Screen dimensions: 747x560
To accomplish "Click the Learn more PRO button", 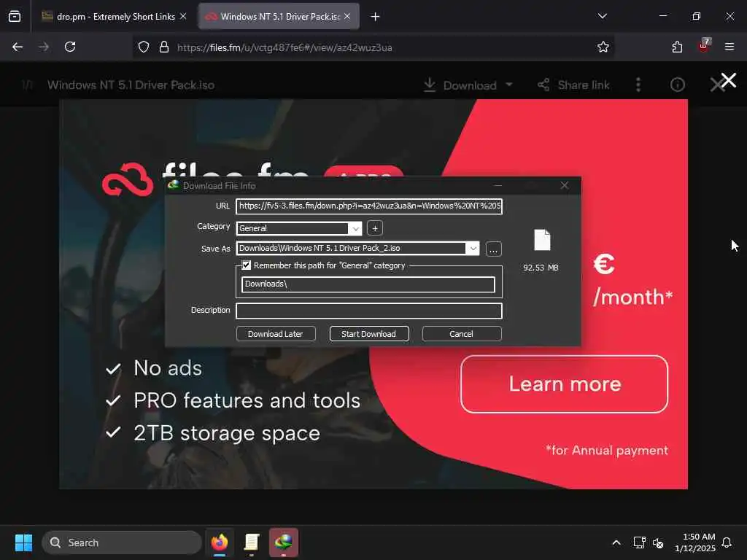I will point(565,384).
